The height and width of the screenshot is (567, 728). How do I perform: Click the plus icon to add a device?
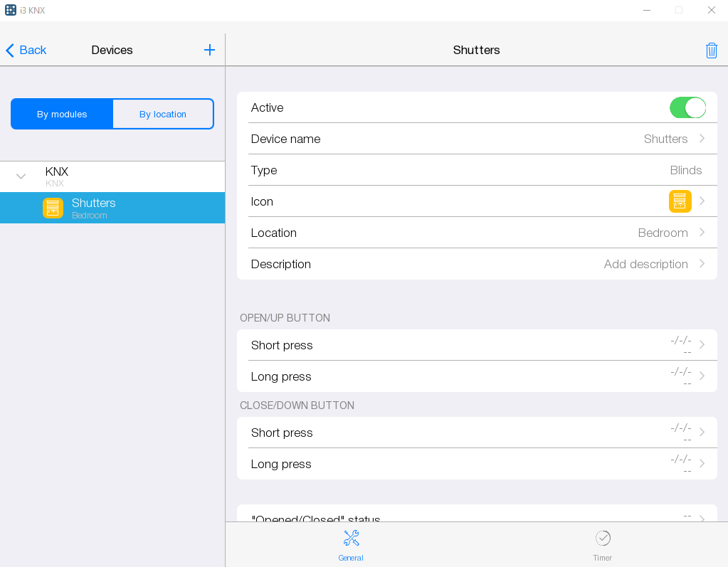[209, 50]
